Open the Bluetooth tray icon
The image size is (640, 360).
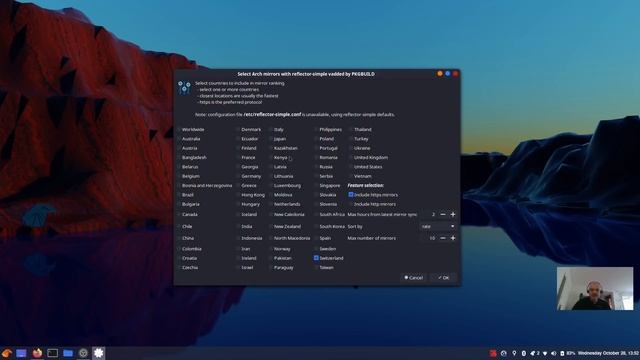(524, 353)
